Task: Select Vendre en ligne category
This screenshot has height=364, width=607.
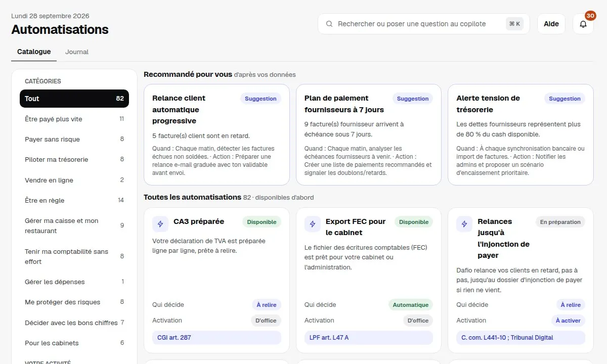Action: point(74,180)
